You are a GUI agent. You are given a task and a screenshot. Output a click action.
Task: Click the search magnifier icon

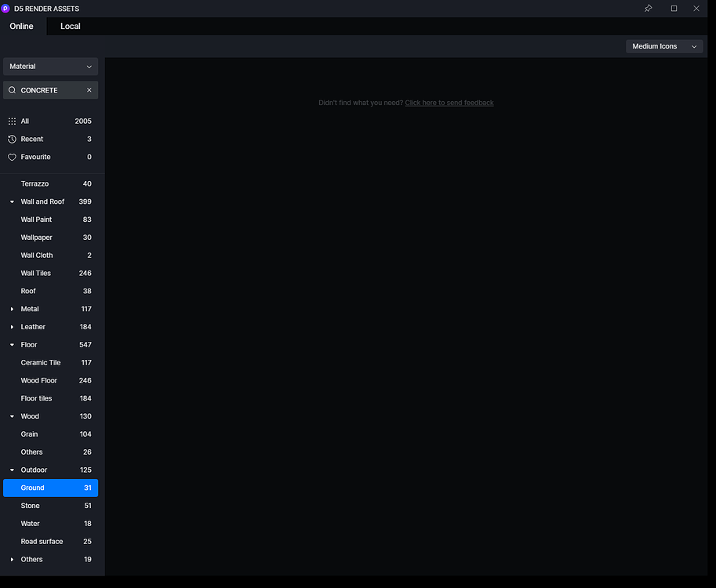[13, 90]
